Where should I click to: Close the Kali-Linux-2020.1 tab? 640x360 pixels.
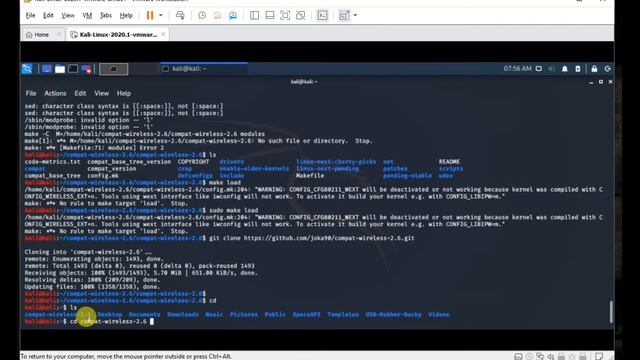pos(163,34)
